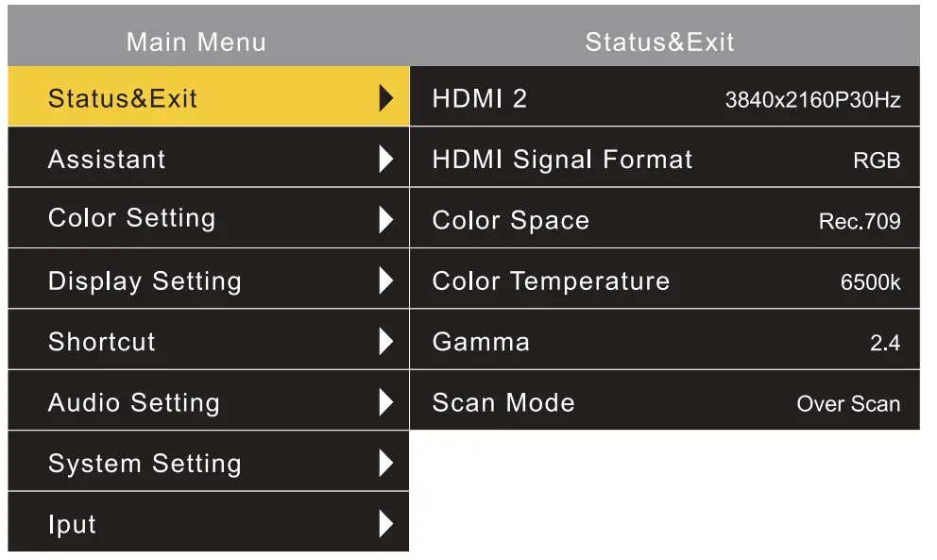Select the Status&Exit panel header
This screenshot has width=937, height=560.
(656, 42)
